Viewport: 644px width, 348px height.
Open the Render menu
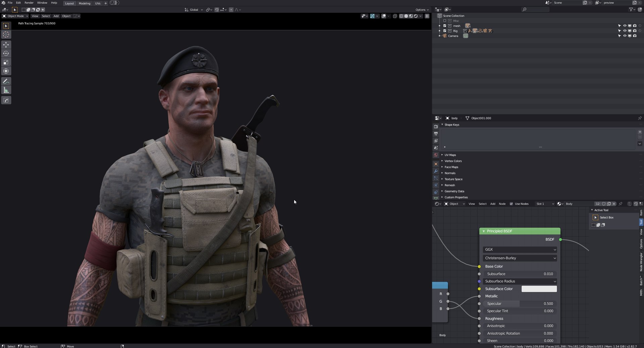29,3
